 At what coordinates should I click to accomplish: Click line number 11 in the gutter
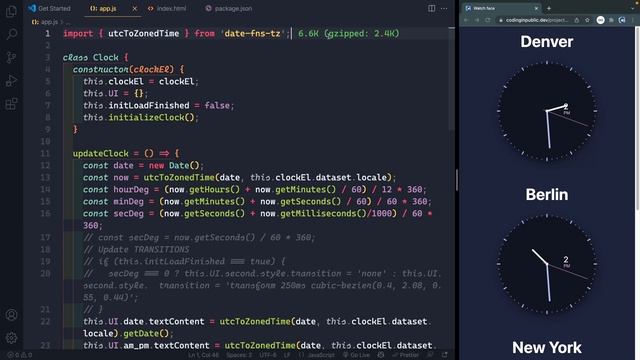(45, 153)
